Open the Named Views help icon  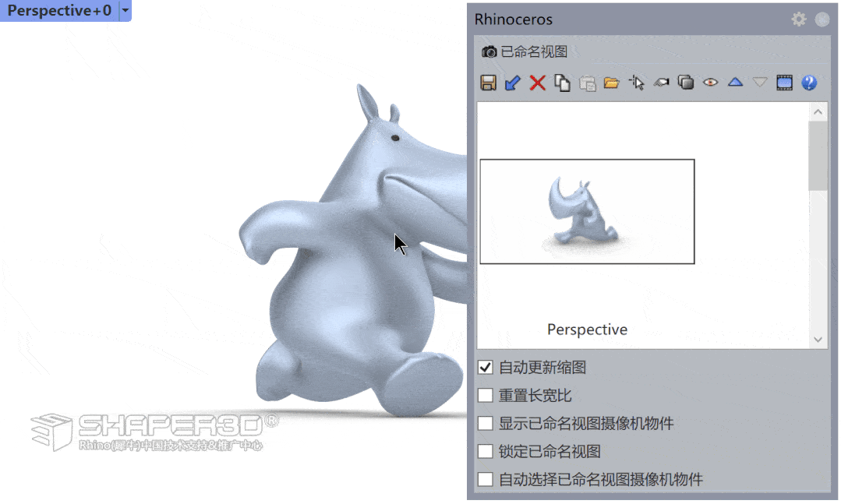click(809, 83)
